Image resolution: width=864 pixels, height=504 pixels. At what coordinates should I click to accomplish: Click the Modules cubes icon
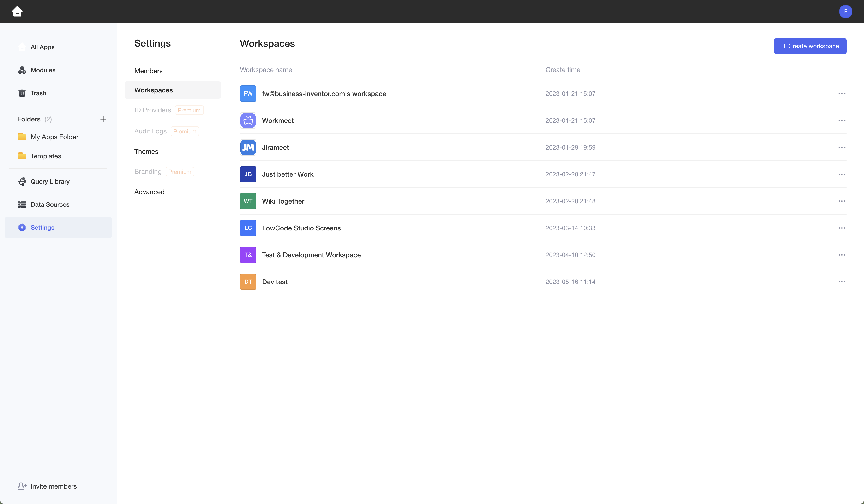point(22,70)
